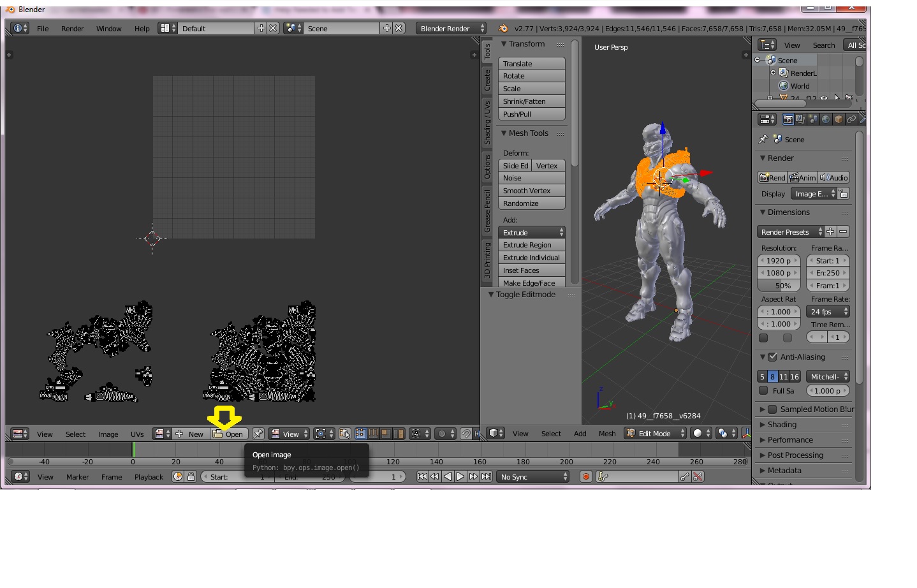Toggle the Full Sample checkbox
This screenshot has height=588, width=917.
tap(763, 391)
